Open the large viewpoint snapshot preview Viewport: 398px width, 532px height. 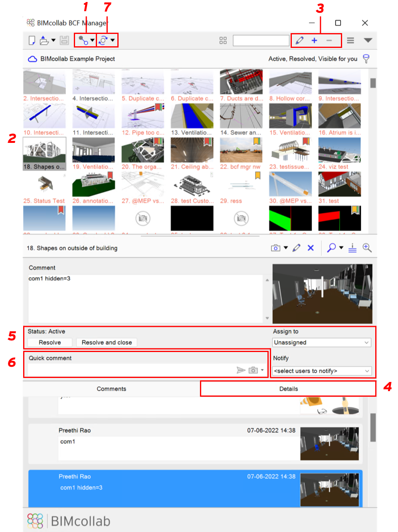click(x=323, y=294)
